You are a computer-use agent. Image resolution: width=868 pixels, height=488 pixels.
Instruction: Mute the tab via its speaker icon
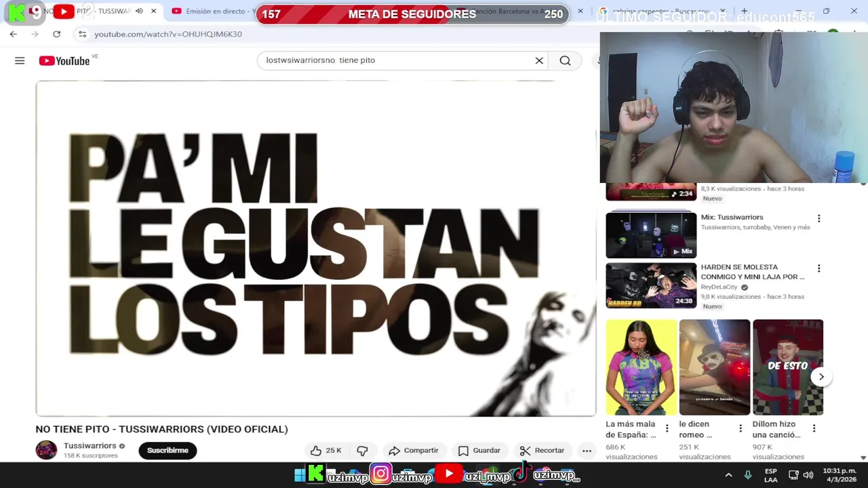139,11
